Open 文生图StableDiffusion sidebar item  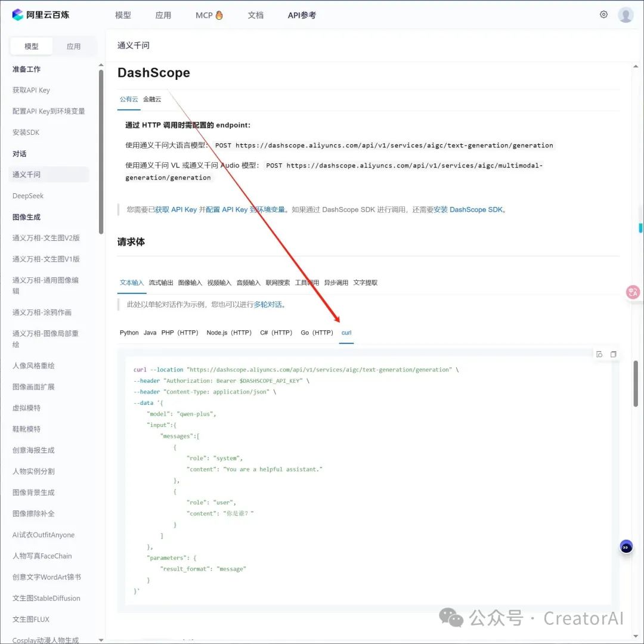47,599
